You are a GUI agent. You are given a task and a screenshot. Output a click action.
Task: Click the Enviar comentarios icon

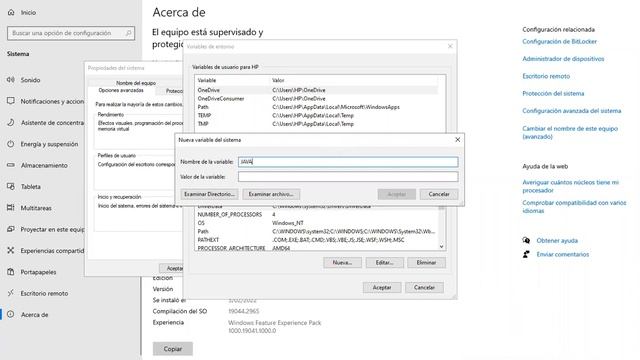pos(526,254)
